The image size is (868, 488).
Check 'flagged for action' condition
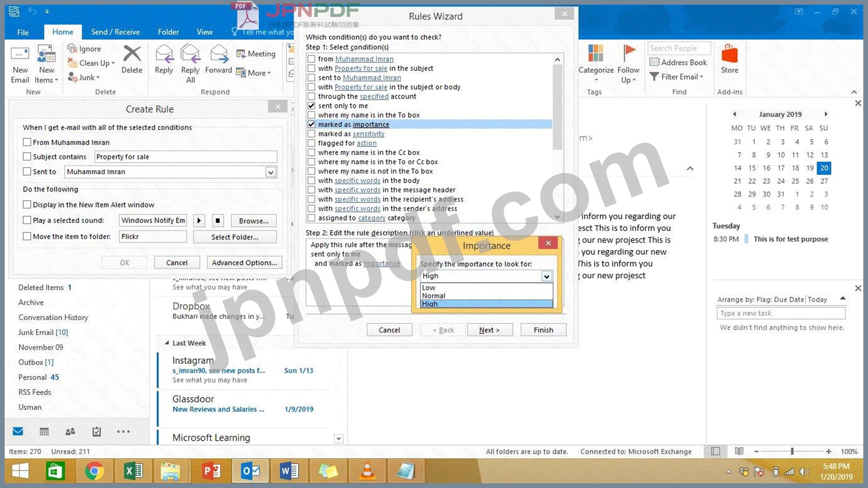click(x=312, y=143)
